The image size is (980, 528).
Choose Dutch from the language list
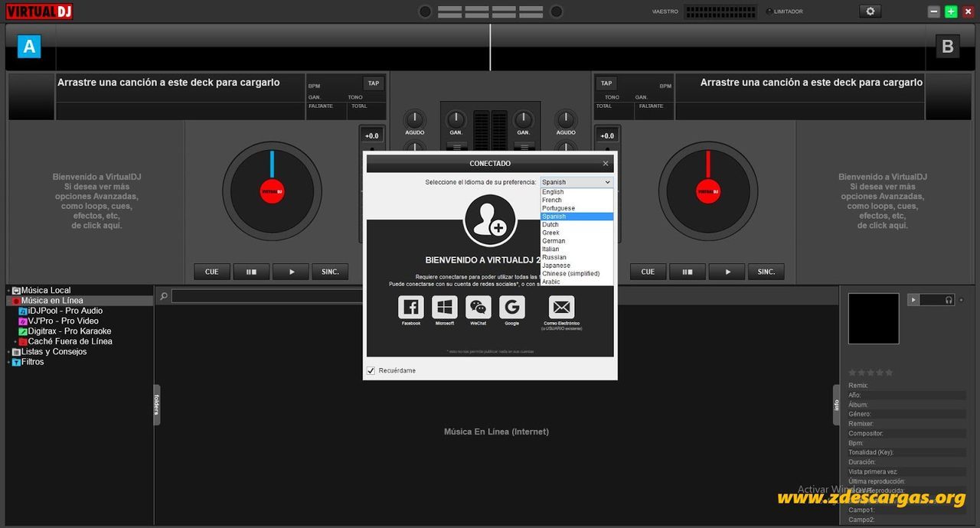577,224
